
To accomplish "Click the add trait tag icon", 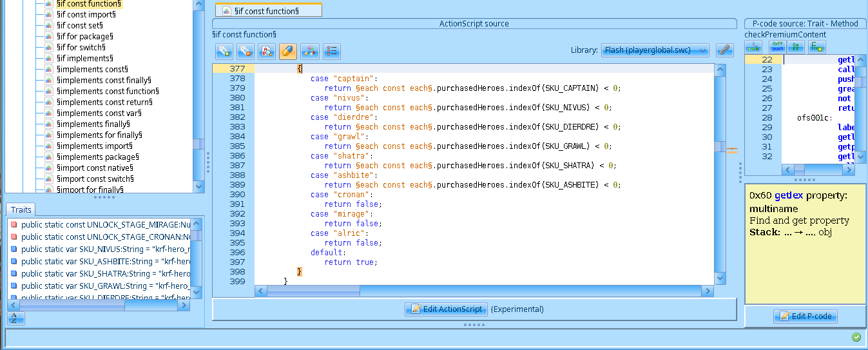I will tap(224, 51).
